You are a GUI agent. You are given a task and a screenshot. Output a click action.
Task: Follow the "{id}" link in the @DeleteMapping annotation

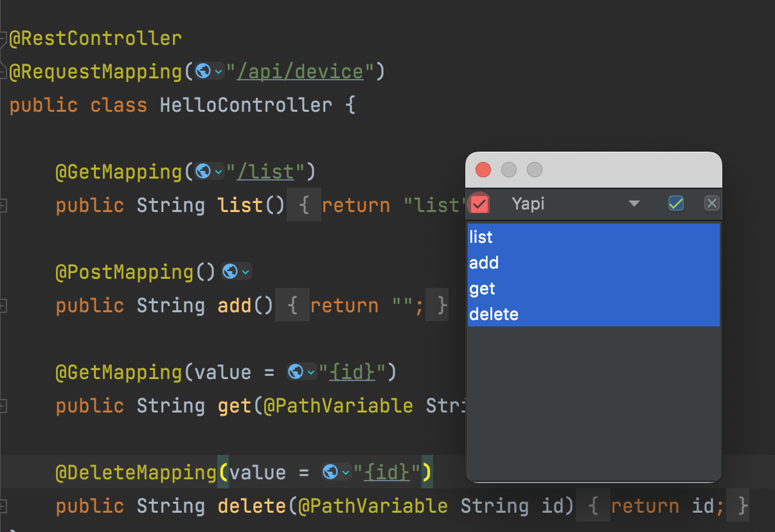click(x=387, y=472)
